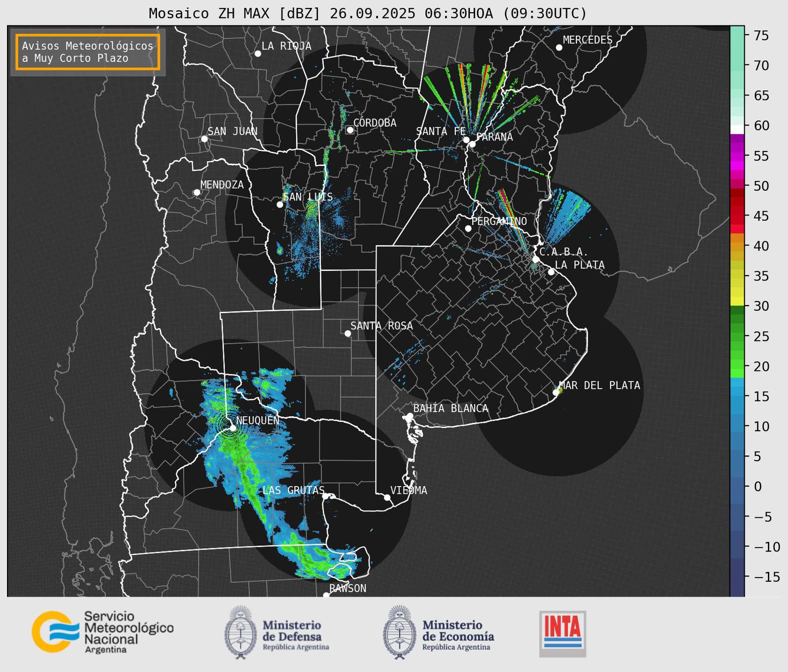788x672 pixels.
Task: Click the Ministerio de Defensa emblem
Action: 241,632
